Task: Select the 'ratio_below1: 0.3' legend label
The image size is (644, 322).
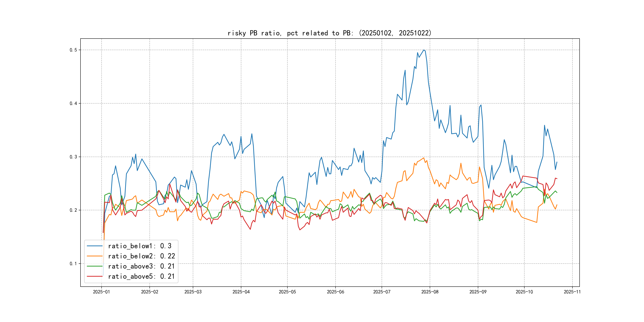Action: tap(140, 246)
